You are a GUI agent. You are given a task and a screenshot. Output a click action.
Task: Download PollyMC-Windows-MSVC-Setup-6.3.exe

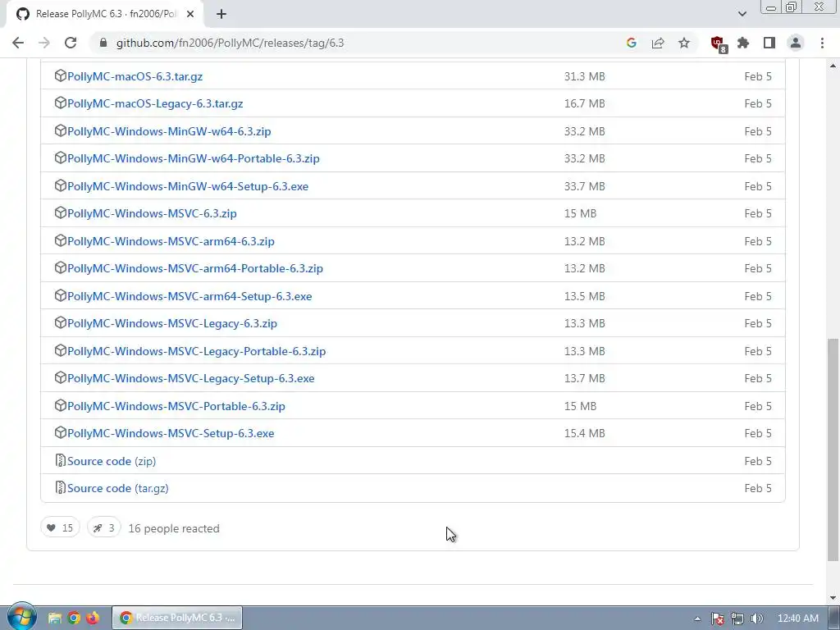(171, 433)
